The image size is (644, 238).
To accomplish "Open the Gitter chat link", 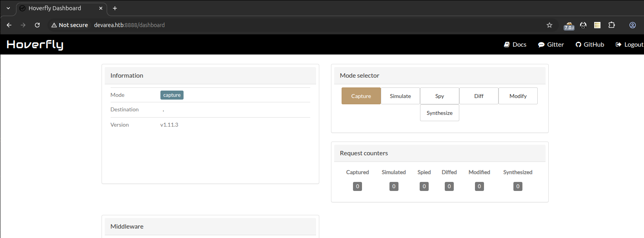I will (551, 45).
